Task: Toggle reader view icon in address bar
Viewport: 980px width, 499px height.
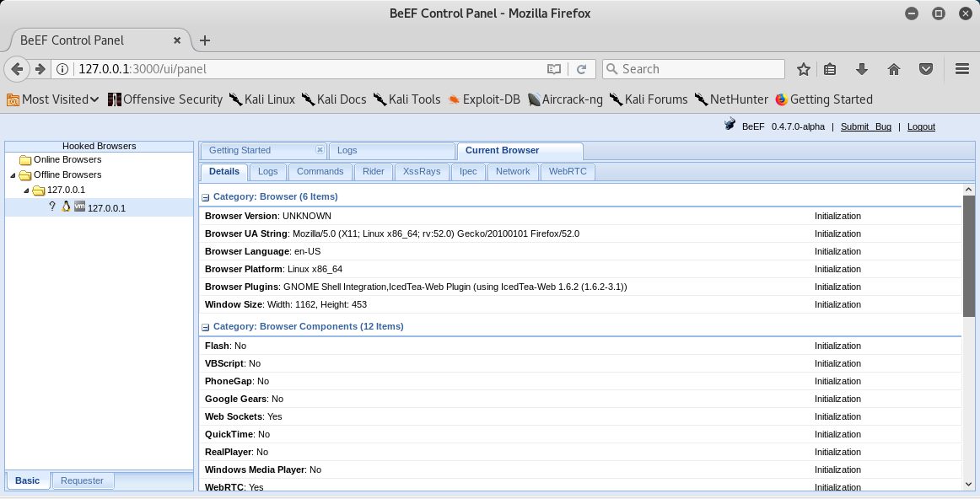Action: [554, 69]
